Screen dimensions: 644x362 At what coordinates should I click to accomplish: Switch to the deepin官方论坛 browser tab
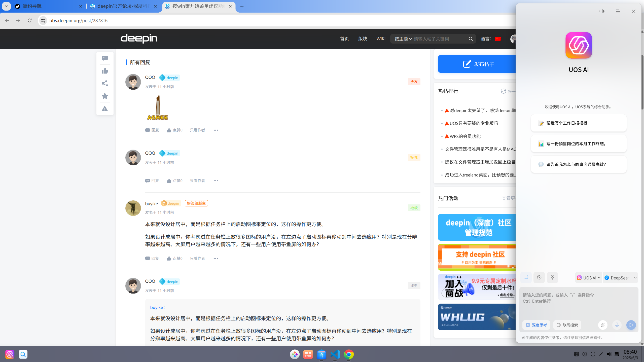point(124,6)
